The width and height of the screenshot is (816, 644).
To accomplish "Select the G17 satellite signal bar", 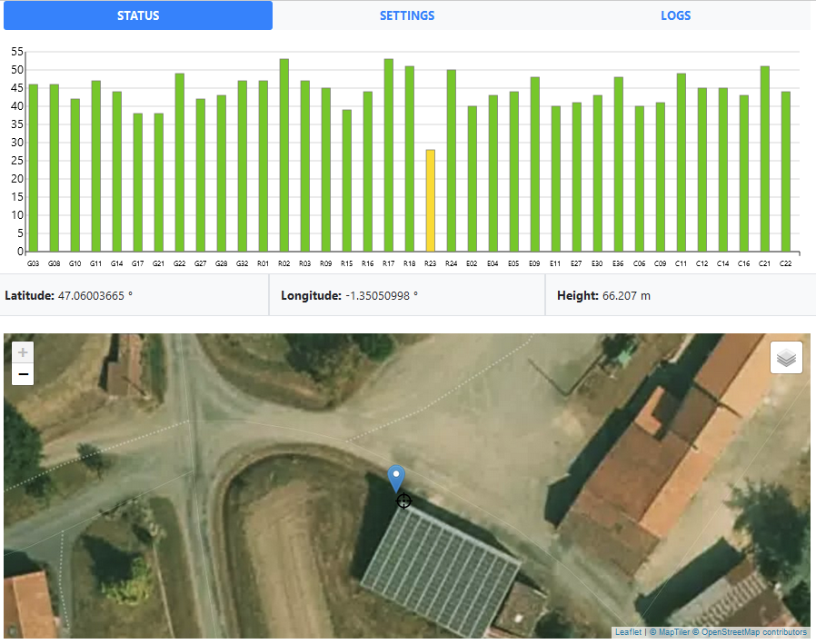I will click(138, 183).
